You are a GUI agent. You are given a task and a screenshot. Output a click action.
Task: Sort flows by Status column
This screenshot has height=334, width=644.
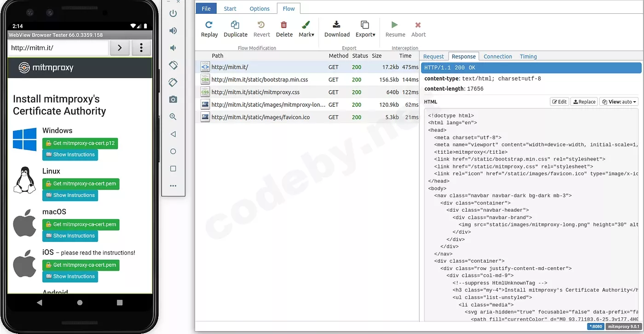click(x=360, y=56)
